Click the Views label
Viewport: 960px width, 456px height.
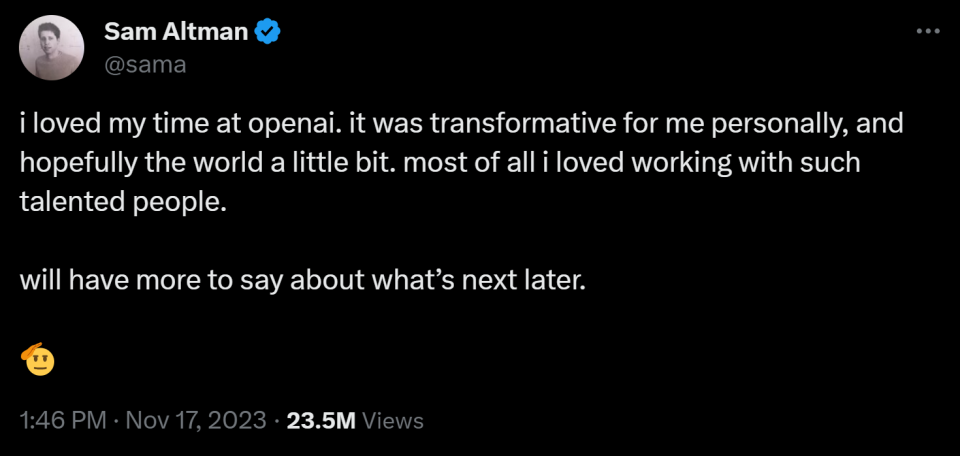(x=393, y=420)
